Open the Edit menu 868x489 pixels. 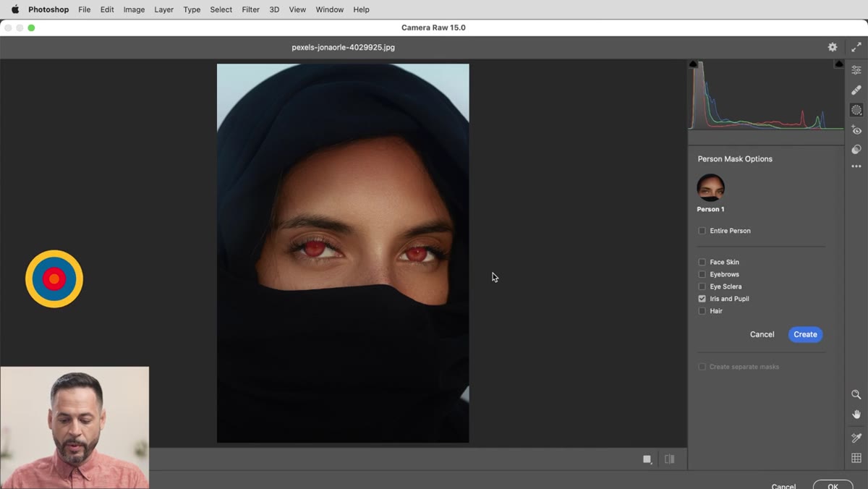(107, 9)
